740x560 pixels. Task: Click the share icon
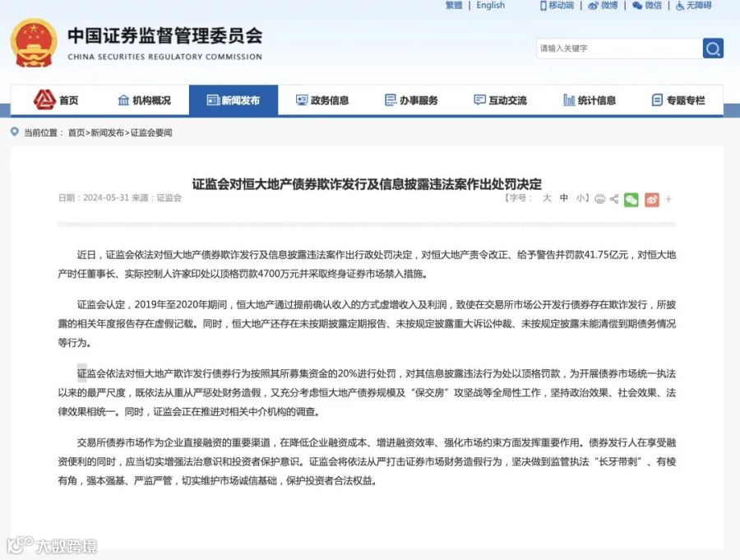(614, 199)
